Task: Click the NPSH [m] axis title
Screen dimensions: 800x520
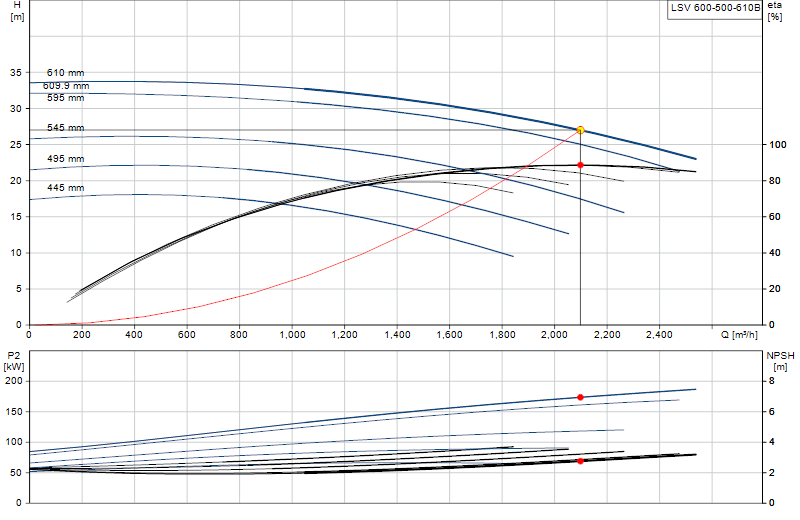Action: 780,361
